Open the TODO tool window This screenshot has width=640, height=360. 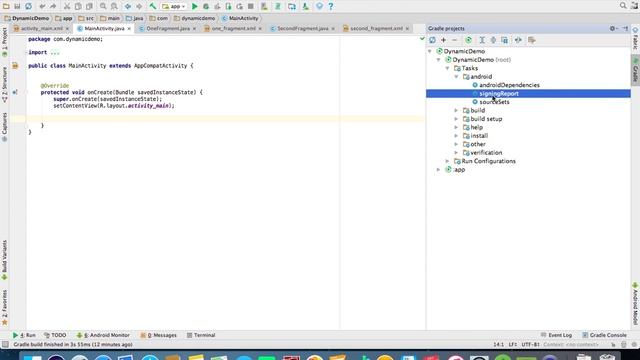coord(55,335)
